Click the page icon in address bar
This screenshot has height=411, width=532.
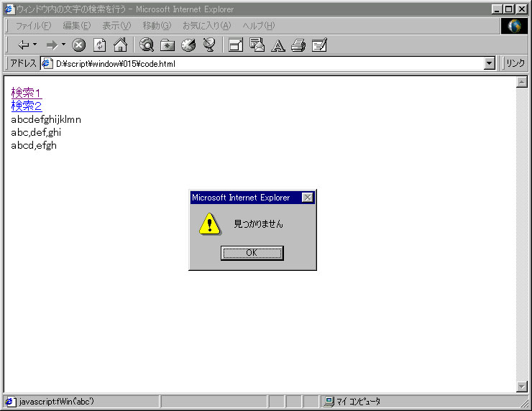(x=47, y=63)
